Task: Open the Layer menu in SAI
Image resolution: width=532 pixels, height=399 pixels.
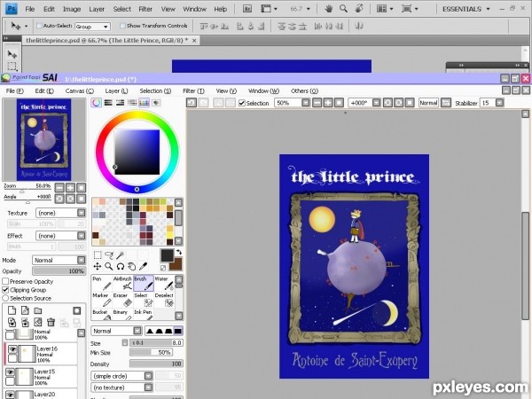Action: [116, 91]
